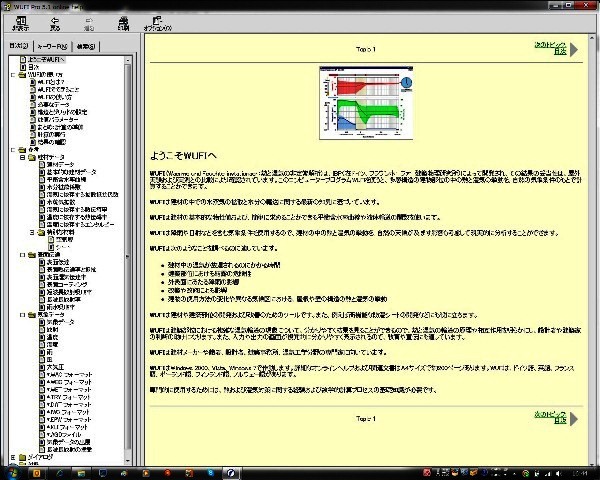Image resolution: width=600 pixels, height=480 pixels.
Task: Click the contents tree vertical scrollbar
Action: [128, 250]
